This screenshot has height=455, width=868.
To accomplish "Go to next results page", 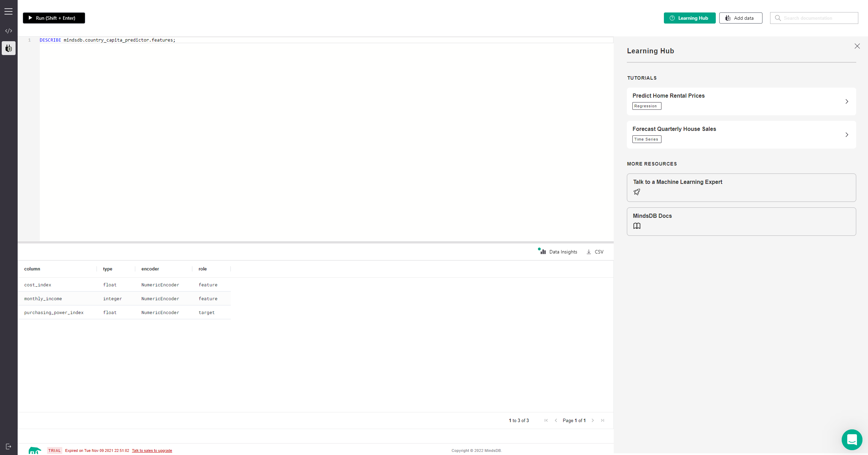I will pos(593,420).
